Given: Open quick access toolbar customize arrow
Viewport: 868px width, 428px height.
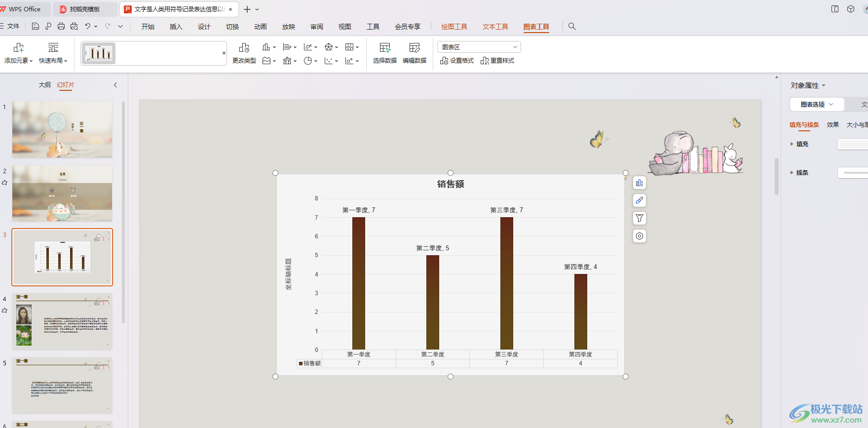Looking at the screenshot, I should [120, 27].
